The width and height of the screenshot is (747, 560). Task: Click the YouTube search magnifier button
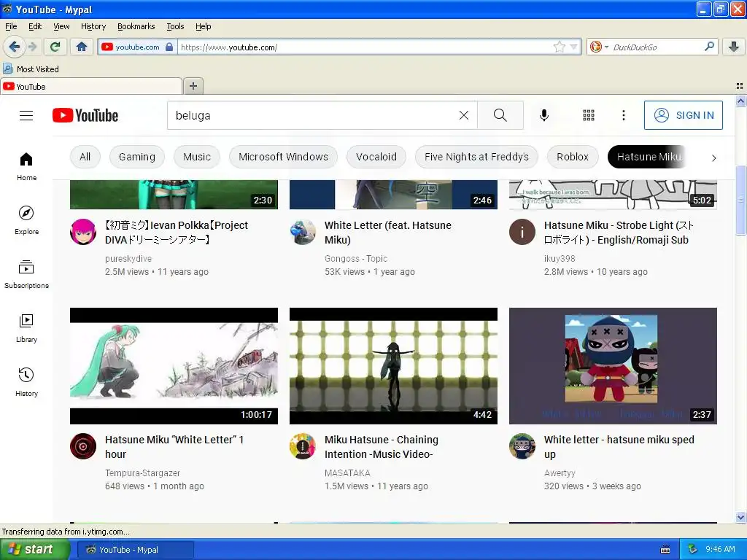coord(500,115)
